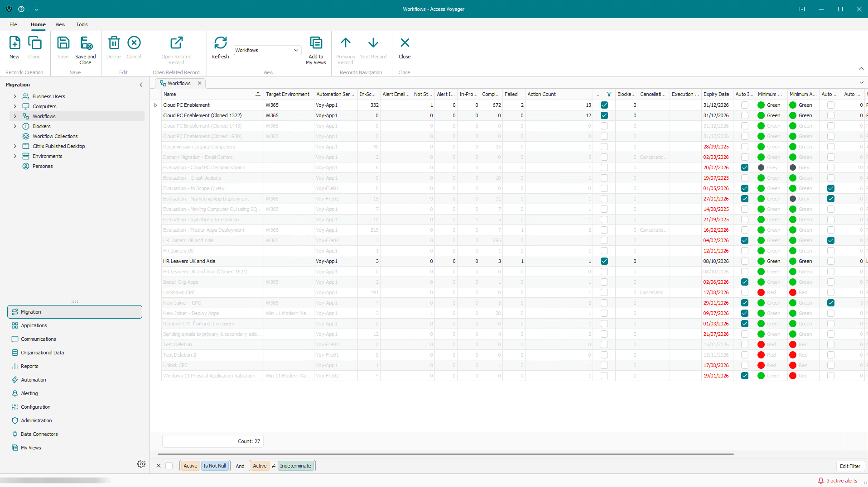Open the Automation module

(34, 380)
